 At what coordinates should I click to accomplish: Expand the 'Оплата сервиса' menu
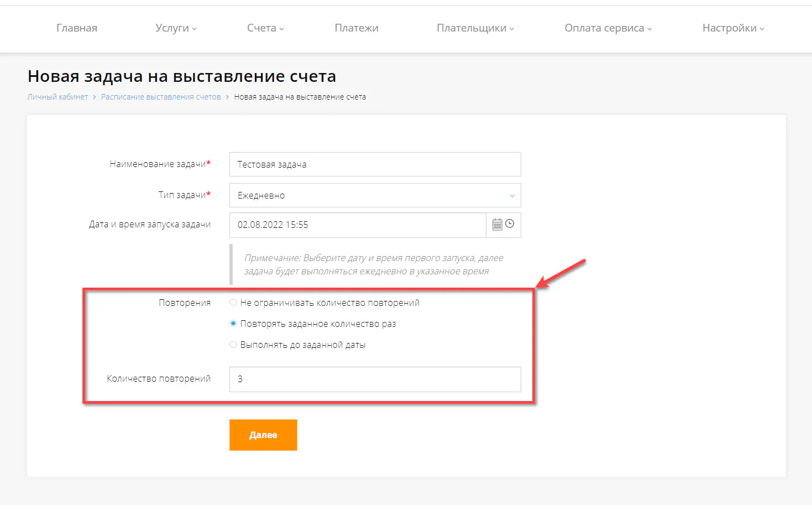point(606,28)
